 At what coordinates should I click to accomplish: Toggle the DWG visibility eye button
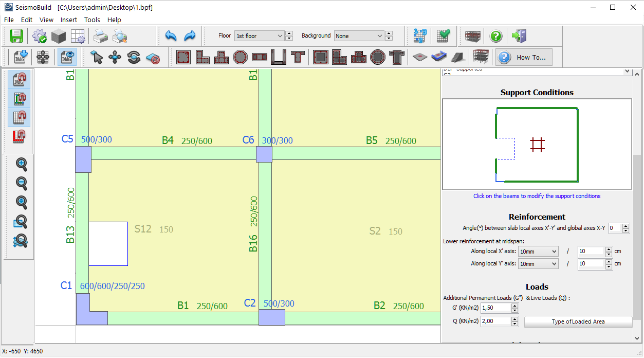point(67,57)
